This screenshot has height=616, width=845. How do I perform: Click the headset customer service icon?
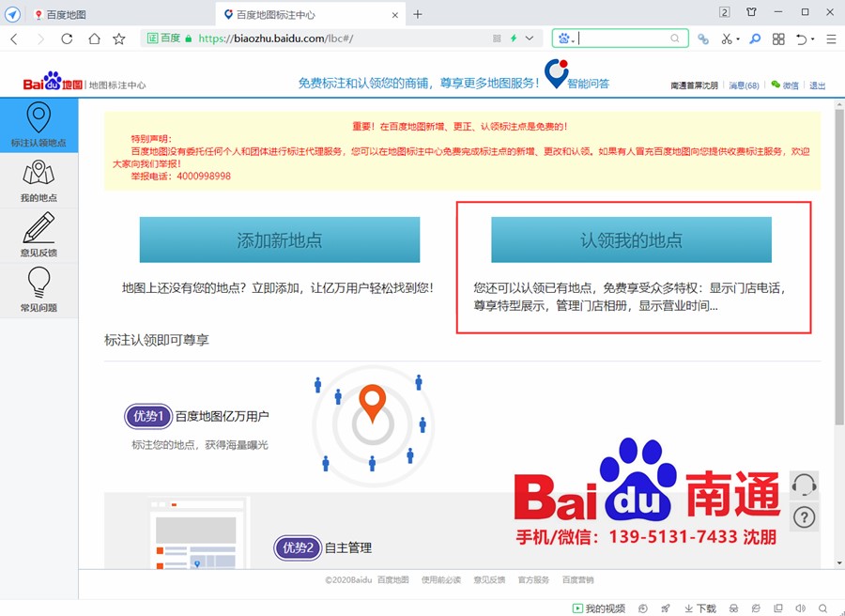(x=804, y=485)
